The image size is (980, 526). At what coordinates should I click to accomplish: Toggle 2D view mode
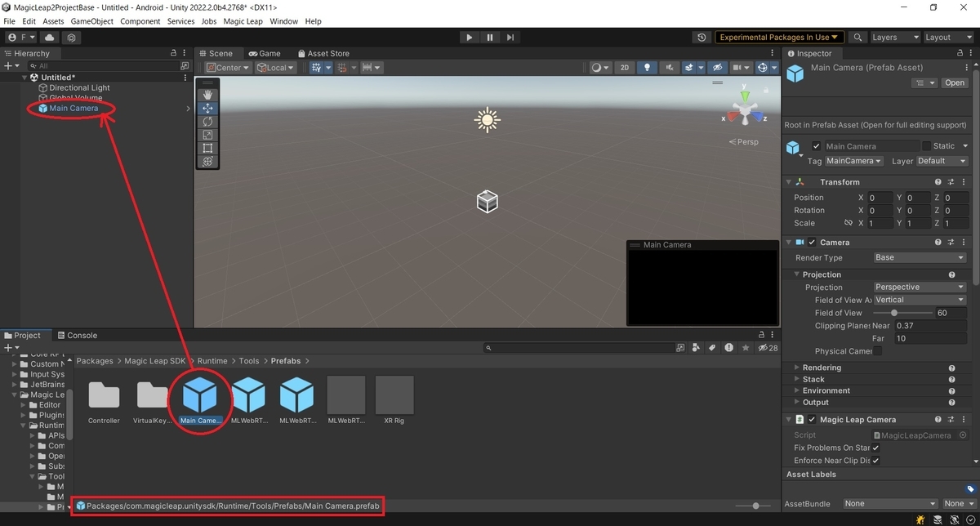click(624, 68)
